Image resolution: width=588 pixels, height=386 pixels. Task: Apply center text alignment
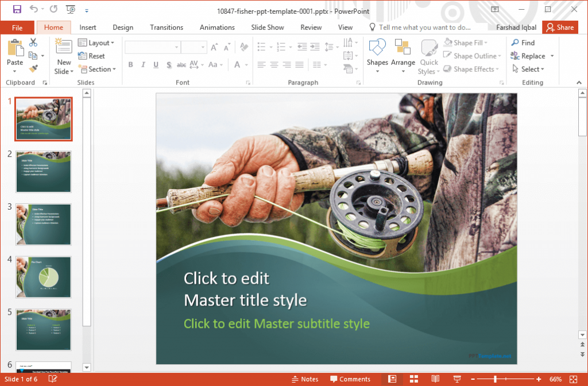[x=274, y=65]
